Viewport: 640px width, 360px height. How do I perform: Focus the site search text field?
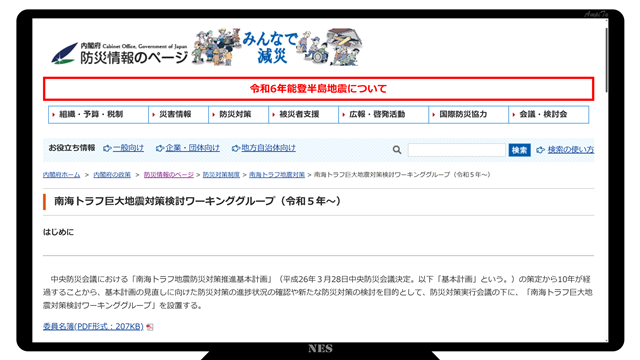coord(456,150)
